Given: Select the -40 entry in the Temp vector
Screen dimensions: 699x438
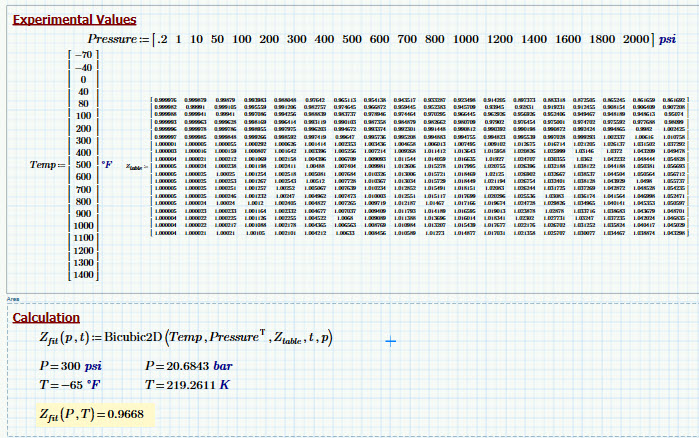Looking at the screenshot, I should click(83, 68).
